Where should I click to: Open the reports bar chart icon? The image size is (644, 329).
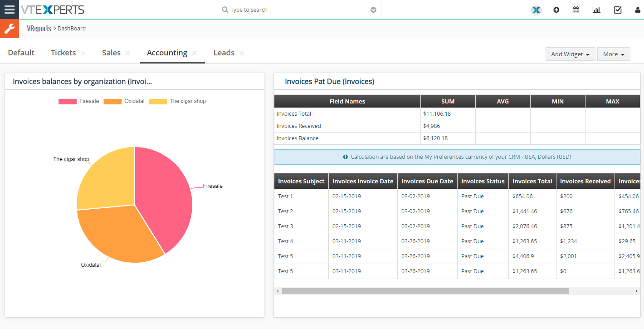[x=596, y=9]
